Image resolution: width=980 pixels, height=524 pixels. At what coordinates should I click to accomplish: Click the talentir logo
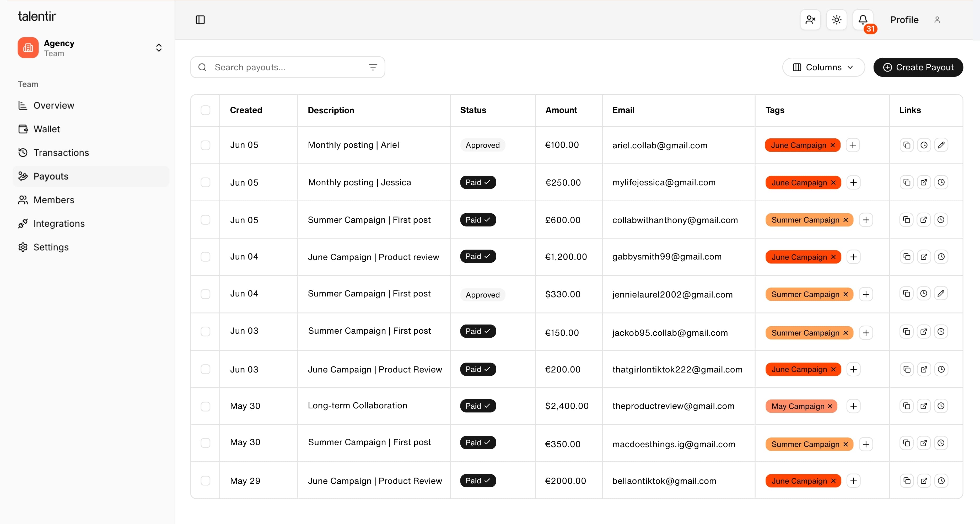pos(37,16)
